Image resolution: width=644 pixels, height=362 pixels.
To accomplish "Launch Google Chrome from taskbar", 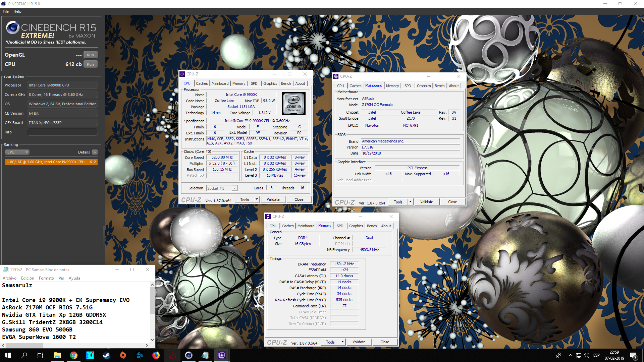I will coord(73,355).
